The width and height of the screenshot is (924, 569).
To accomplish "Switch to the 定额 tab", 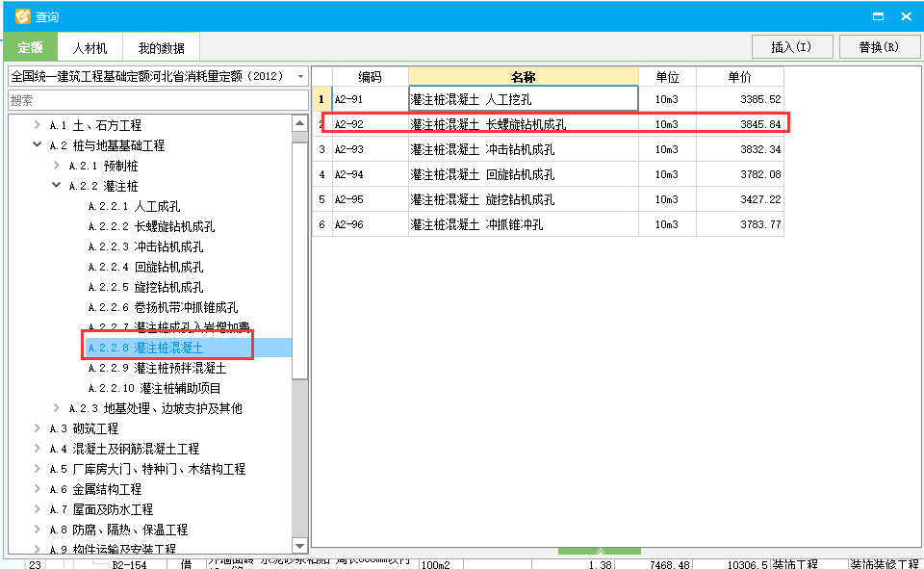I will pos(30,47).
